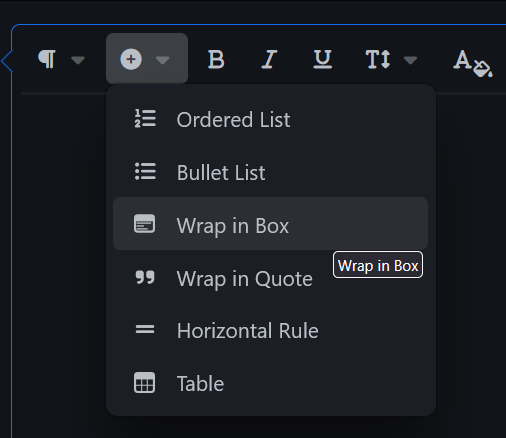Choose the Wrap in Quote option
Screen dimensions: 506x438
point(270,278)
